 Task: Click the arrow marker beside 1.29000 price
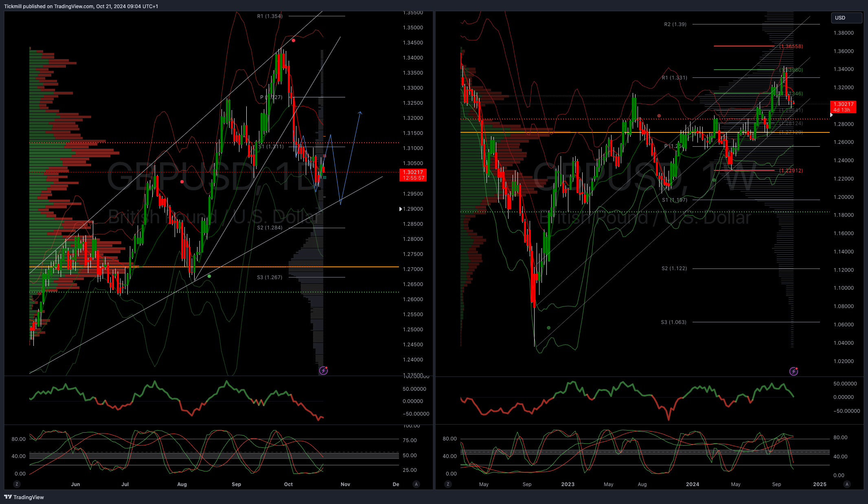[x=401, y=209]
